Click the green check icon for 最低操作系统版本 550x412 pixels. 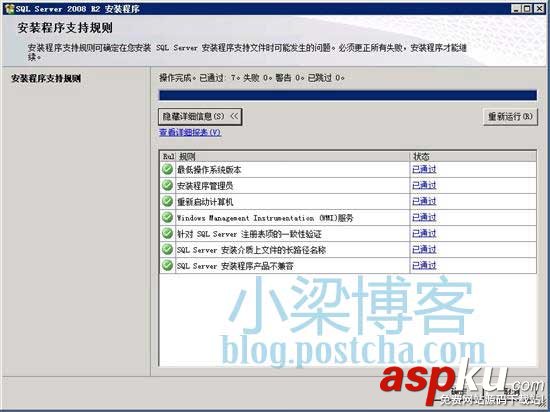pos(168,169)
